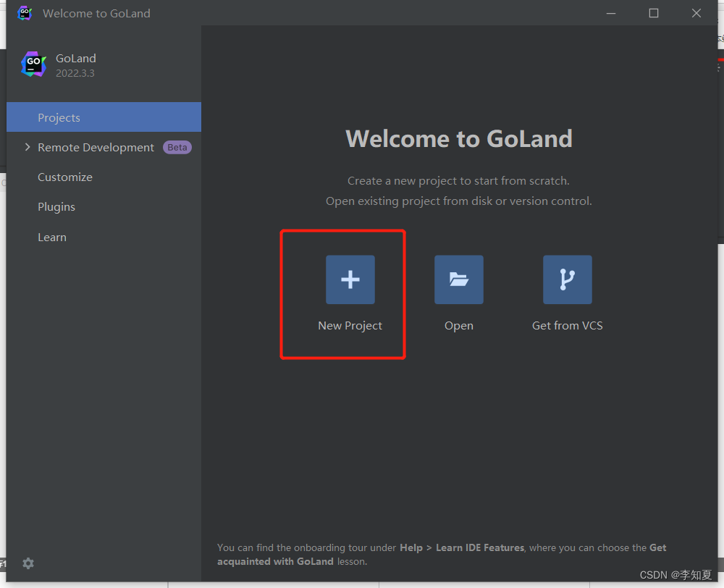The width and height of the screenshot is (724, 588).
Task: Open the Remote Development tab
Action: click(x=104, y=147)
